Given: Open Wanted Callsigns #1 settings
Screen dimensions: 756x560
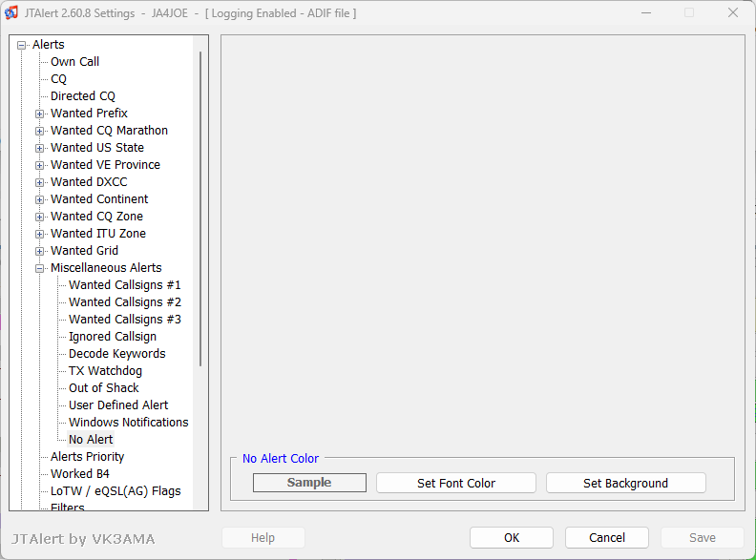Looking at the screenshot, I should pos(124,285).
